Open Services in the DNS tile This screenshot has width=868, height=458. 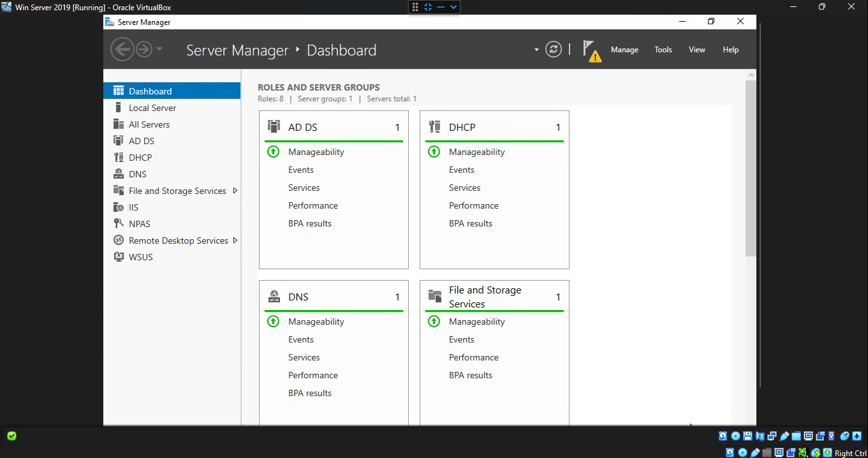(304, 357)
